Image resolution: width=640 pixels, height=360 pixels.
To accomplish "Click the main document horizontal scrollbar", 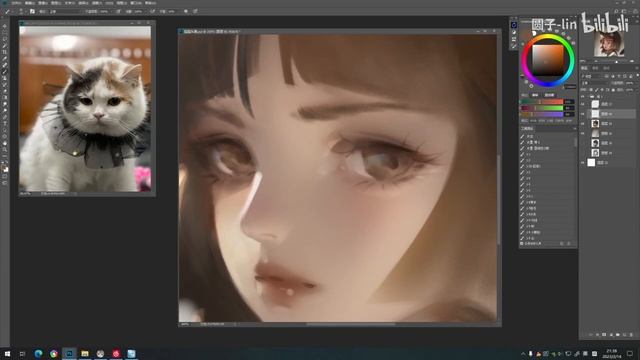I will [351, 324].
